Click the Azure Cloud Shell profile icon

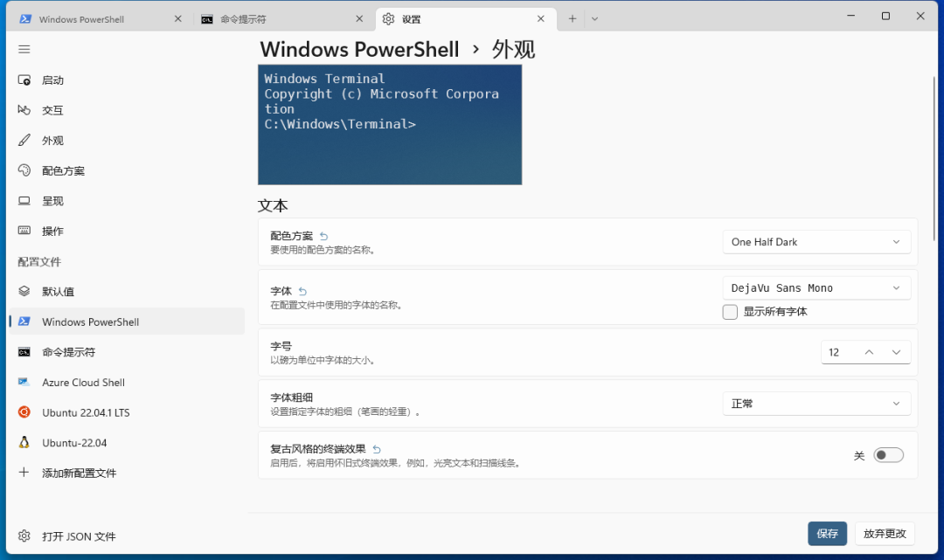[x=24, y=382]
